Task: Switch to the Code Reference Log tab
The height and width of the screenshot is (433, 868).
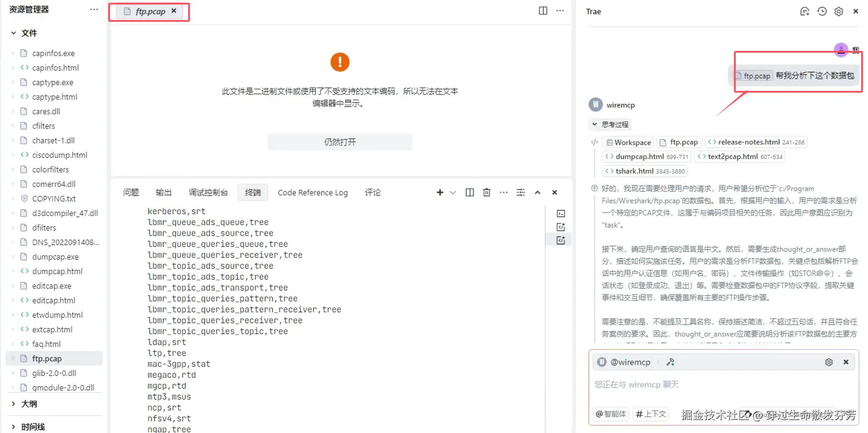Action: pos(313,192)
